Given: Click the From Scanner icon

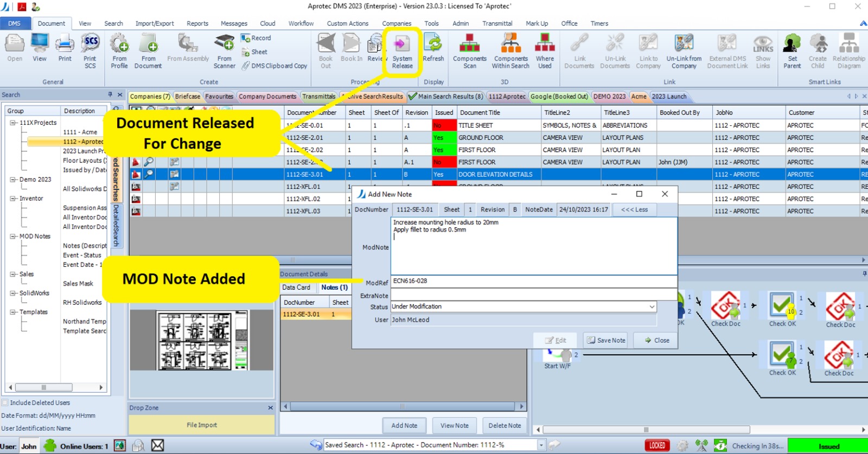Looking at the screenshot, I should tap(224, 51).
